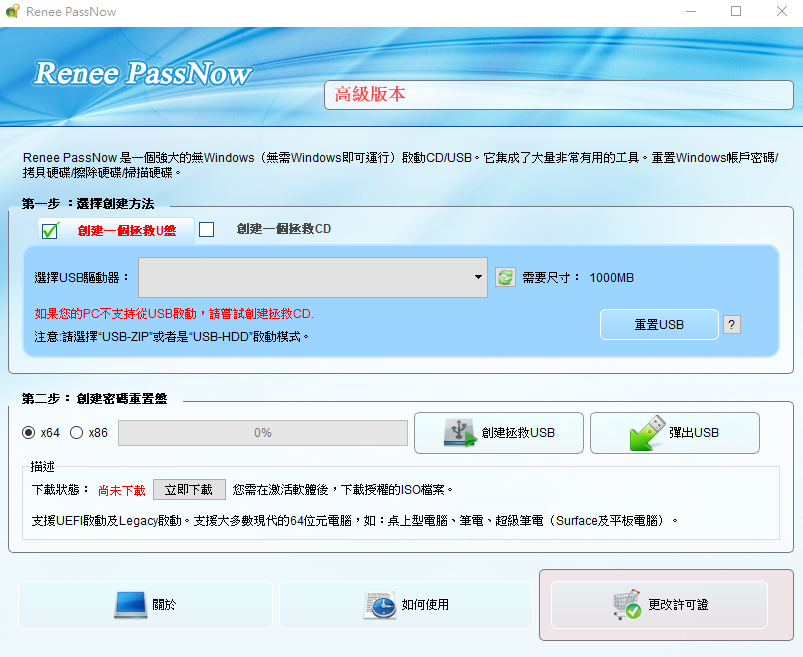Click the clock icon beside 如何使用

point(379,605)
